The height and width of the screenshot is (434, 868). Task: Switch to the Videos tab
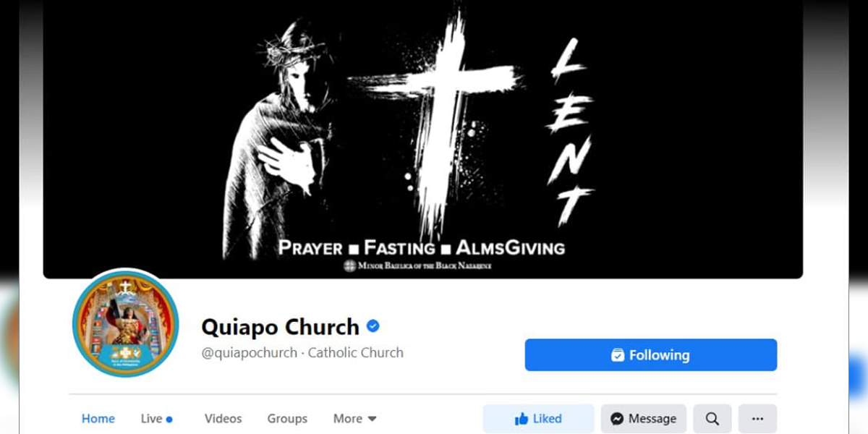[223, 419]
